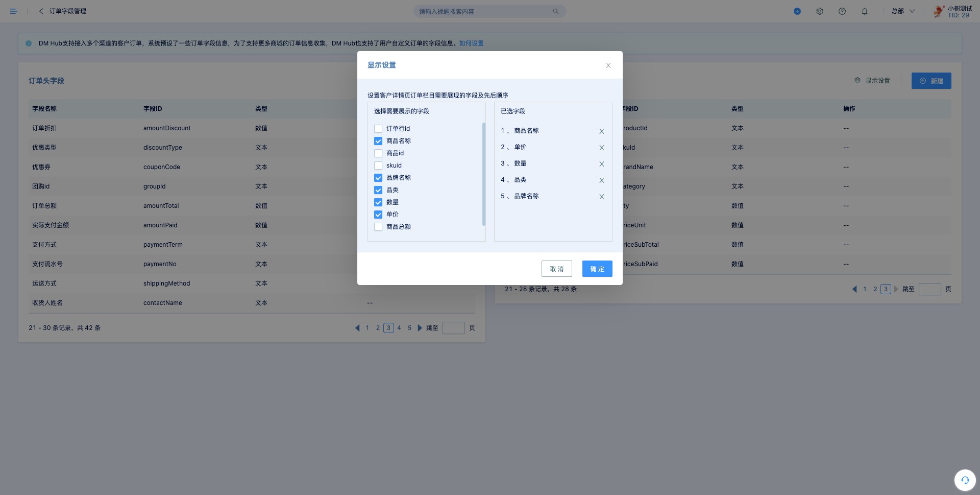This screenshot has height=495, width=980.
Task: Click the 新建 button
Action: pyautogui.click(x=932, y=81)
